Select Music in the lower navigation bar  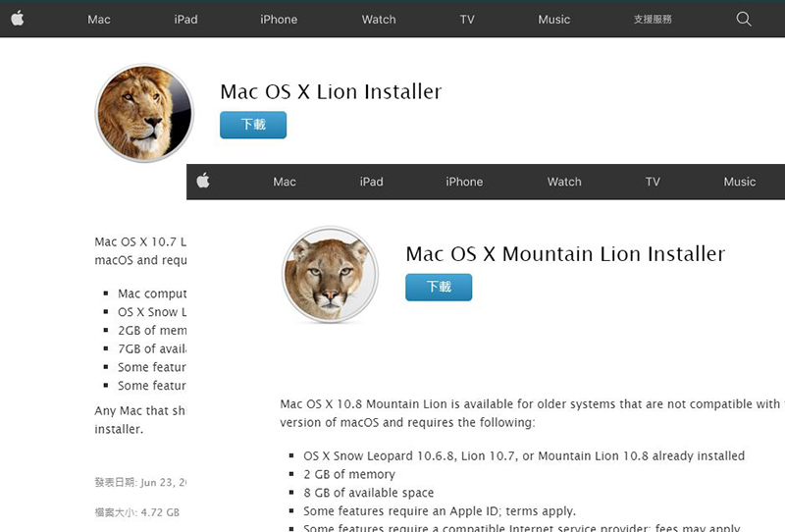pyautogui.click(x=740, y=182)
